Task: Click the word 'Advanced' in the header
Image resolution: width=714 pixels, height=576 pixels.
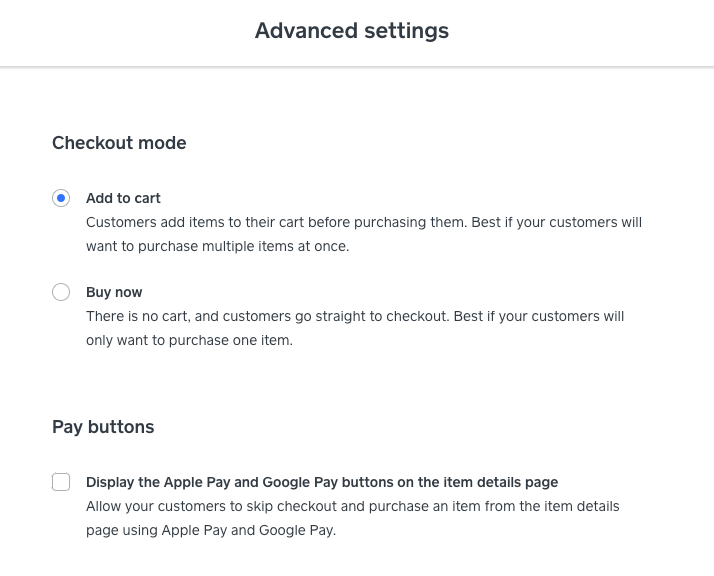Action: coord(304,31)
